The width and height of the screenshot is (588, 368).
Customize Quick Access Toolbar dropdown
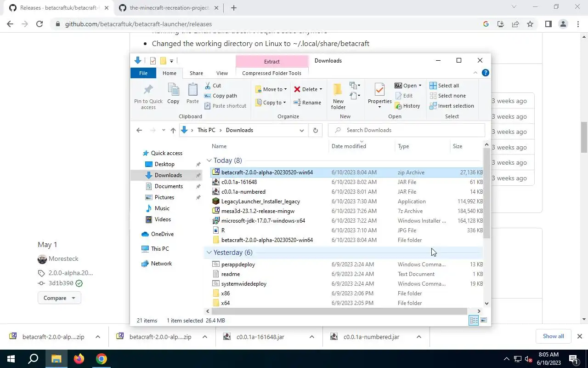click(171, 61)
